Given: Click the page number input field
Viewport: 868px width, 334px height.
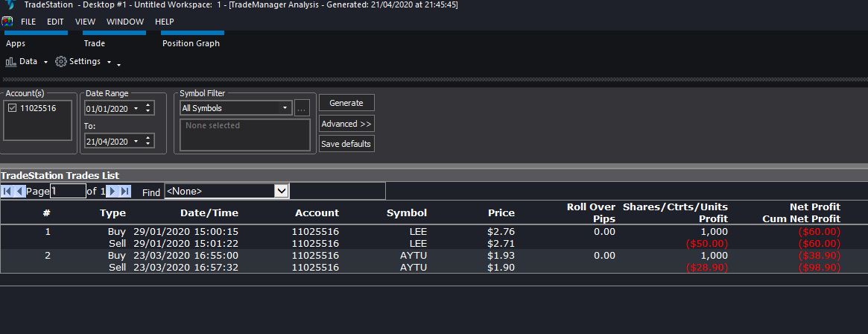Looking at the screenshot, I should click(x=68, y=192).
